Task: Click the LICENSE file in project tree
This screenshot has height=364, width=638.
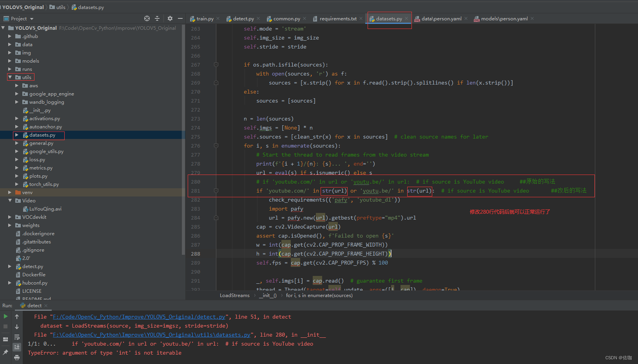Action: (32, 291)
